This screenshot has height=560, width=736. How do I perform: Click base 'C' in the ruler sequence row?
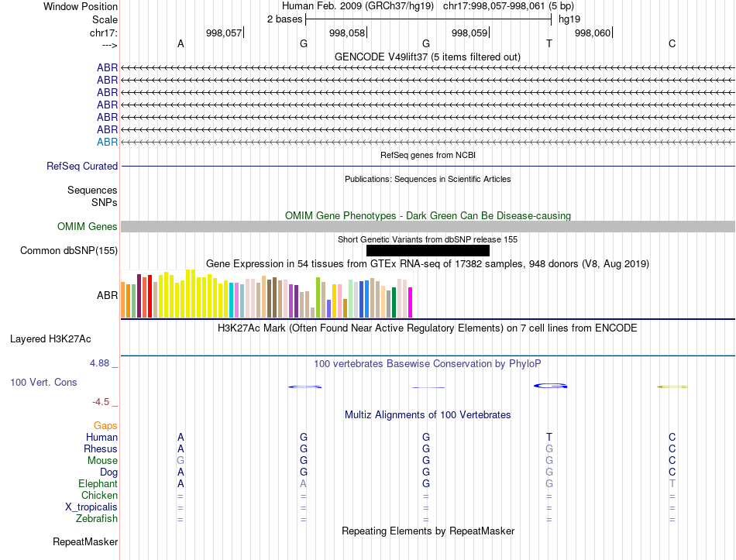coord(672,43)
